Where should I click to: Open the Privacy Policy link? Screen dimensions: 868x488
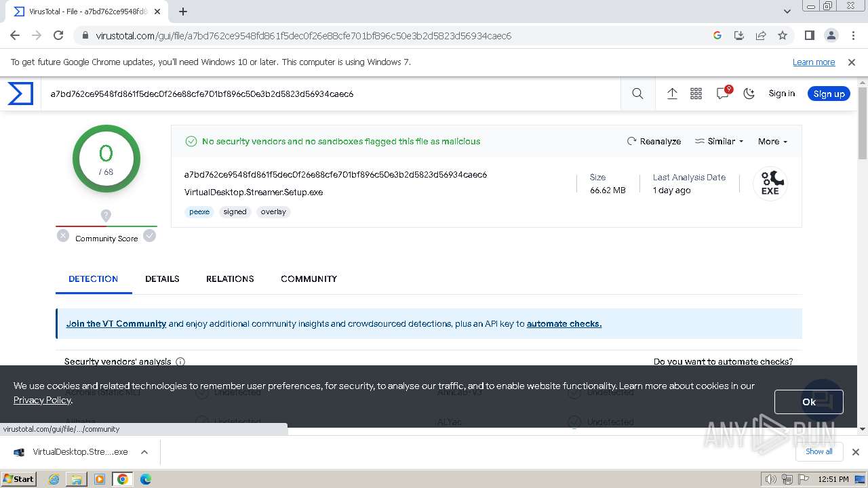[42, 400]
